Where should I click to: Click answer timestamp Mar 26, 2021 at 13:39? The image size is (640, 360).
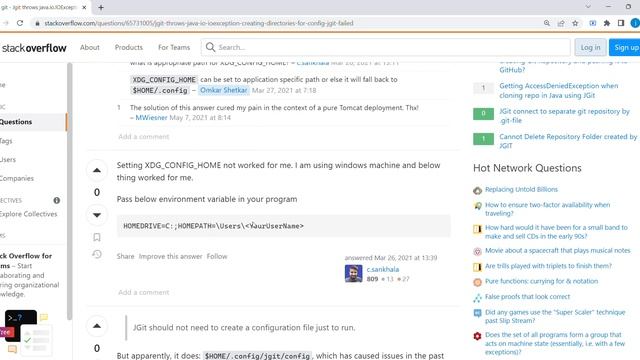tap(391, 258)
